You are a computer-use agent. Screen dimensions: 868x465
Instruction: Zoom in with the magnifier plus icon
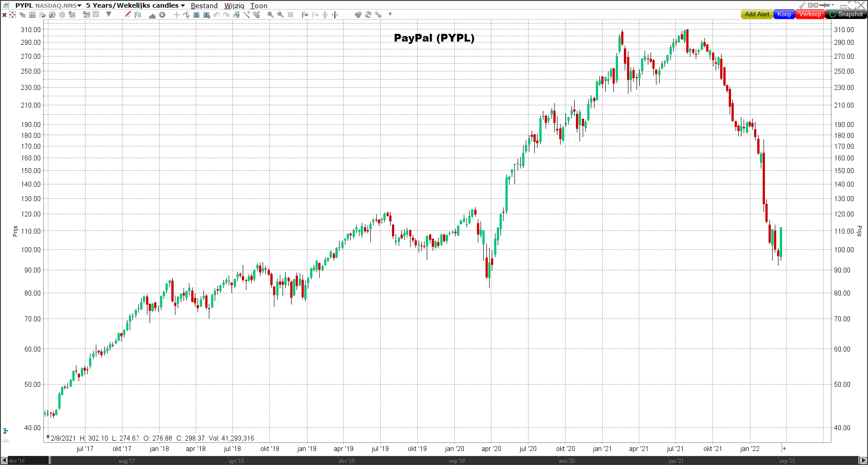pyautogui.click(x=270, y=14)
